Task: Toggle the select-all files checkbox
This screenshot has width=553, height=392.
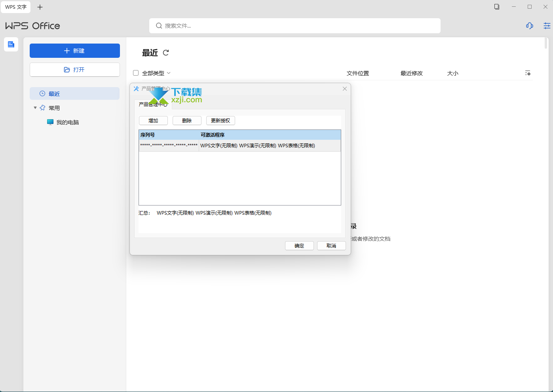Action: [x=136, y=73]
